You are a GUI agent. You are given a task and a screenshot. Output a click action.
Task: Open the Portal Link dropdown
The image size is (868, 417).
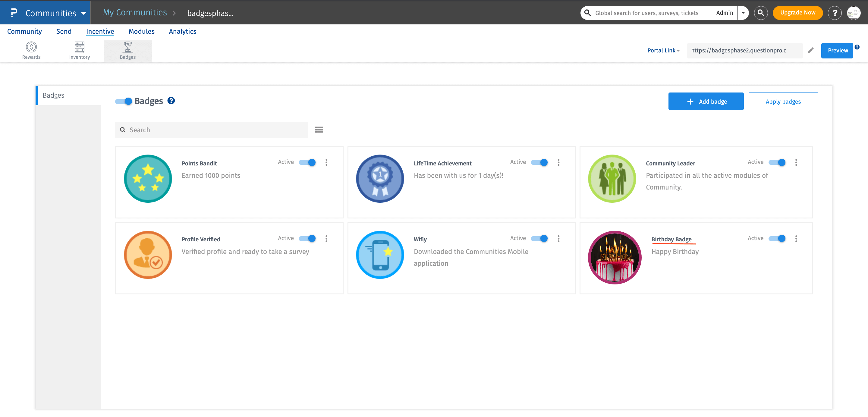[x=663, y=50]
